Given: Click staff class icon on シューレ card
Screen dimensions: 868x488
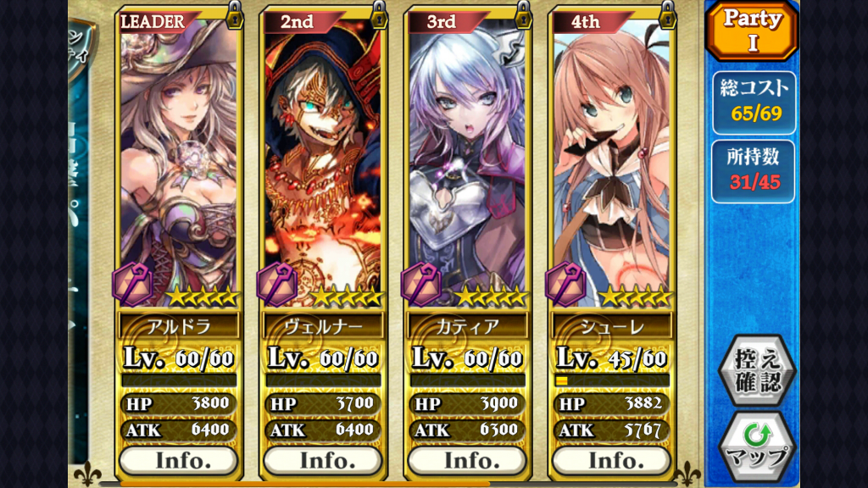Looking at the screenshot, I should (565, 285).
